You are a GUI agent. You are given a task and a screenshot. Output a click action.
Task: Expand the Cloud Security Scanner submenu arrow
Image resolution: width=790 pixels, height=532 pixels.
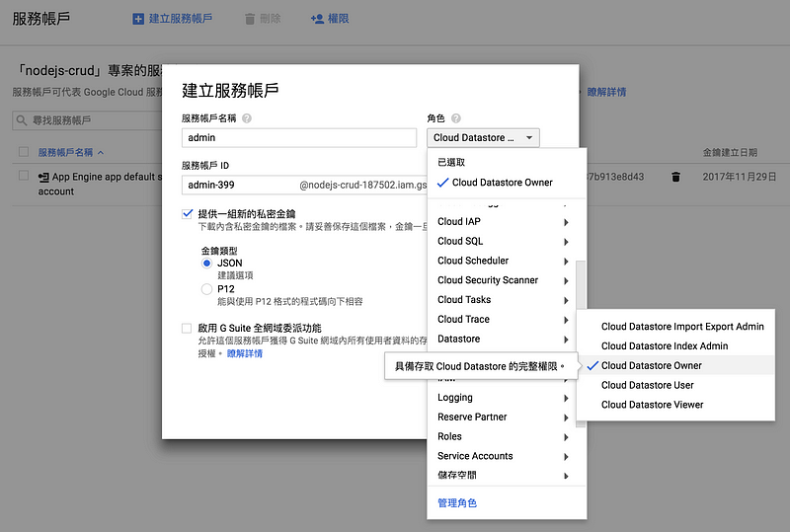pos(566,281)
